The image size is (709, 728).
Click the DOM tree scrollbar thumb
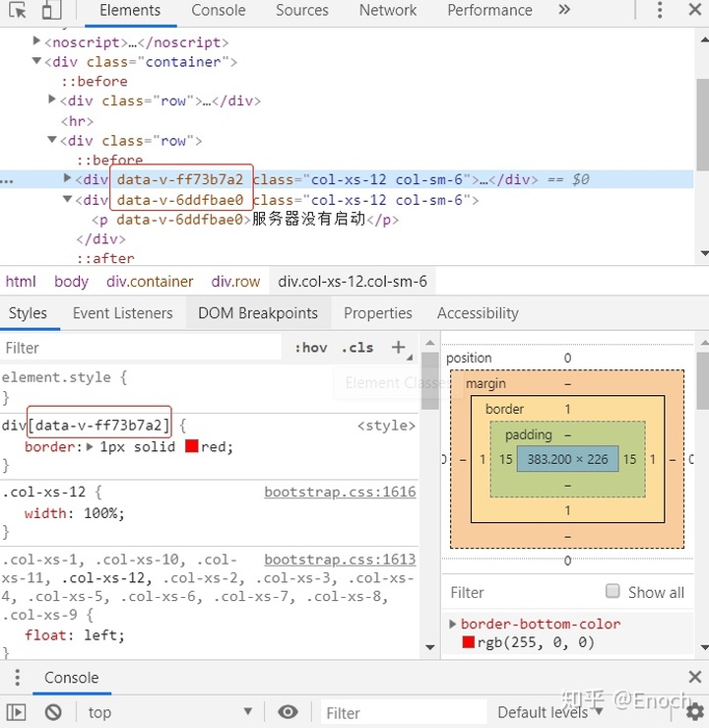(703, 125)
